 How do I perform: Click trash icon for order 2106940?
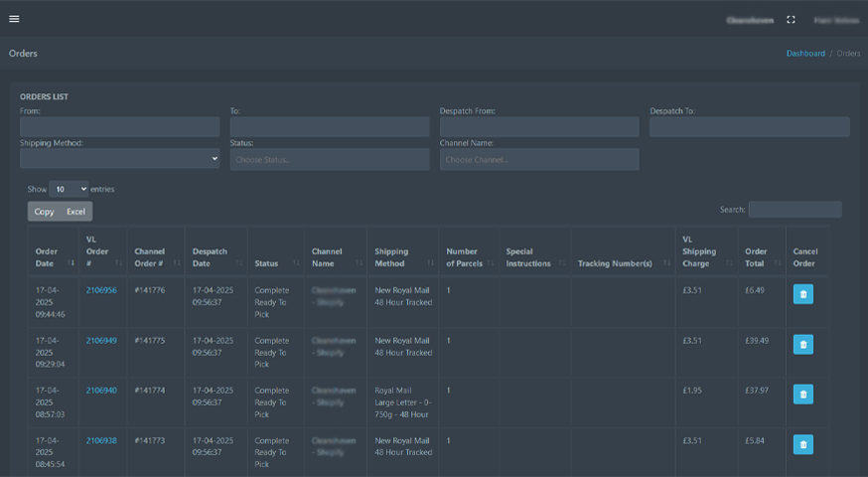pos(802,394)
